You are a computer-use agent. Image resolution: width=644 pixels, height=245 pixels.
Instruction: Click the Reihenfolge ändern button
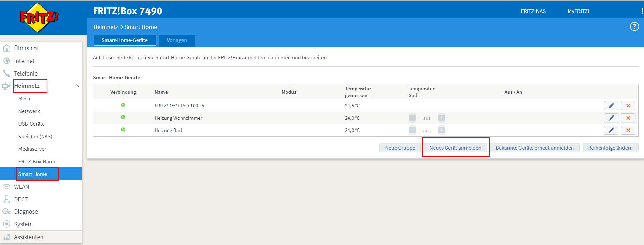(x=610, y=148)
